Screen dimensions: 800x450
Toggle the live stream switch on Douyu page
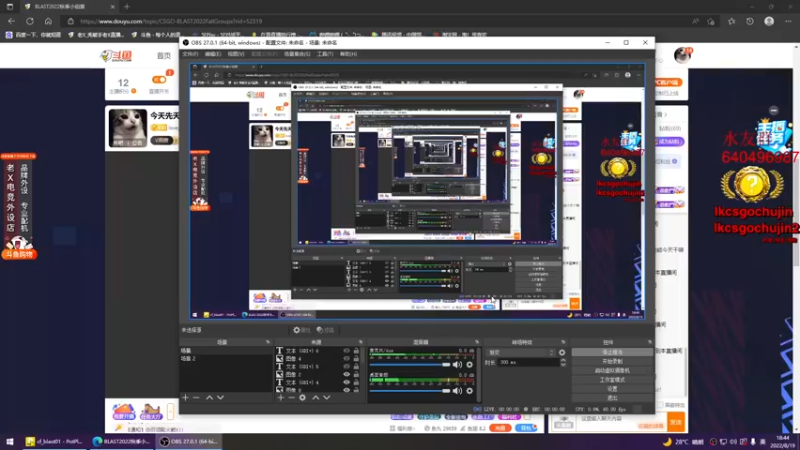159,80
